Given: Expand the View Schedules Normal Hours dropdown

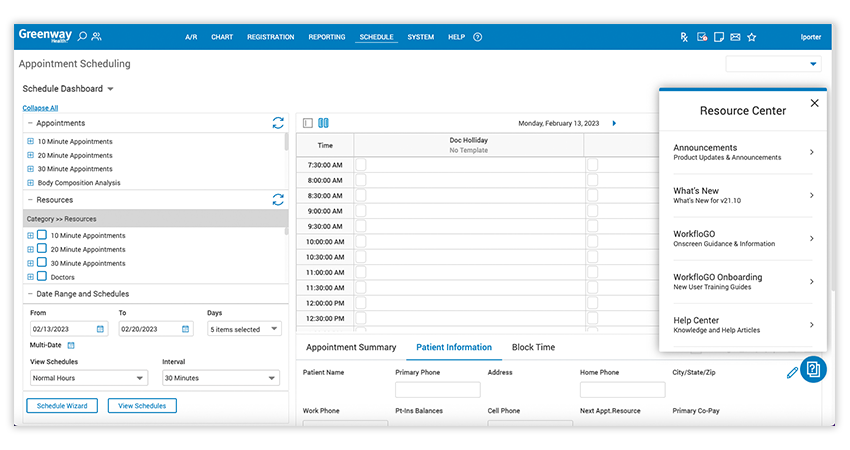Looking at the screenshot, I should coord(139,378).
